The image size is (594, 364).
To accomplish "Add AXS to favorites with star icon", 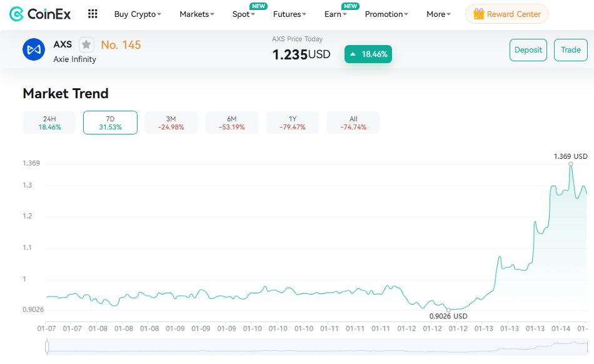I will [x=86, y=44].
